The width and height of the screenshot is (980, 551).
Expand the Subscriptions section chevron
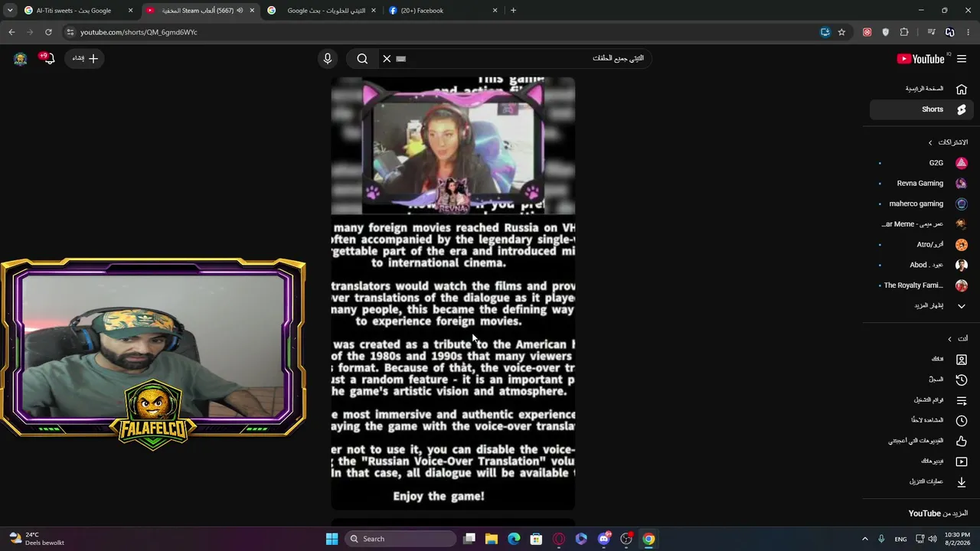point(930,142)
